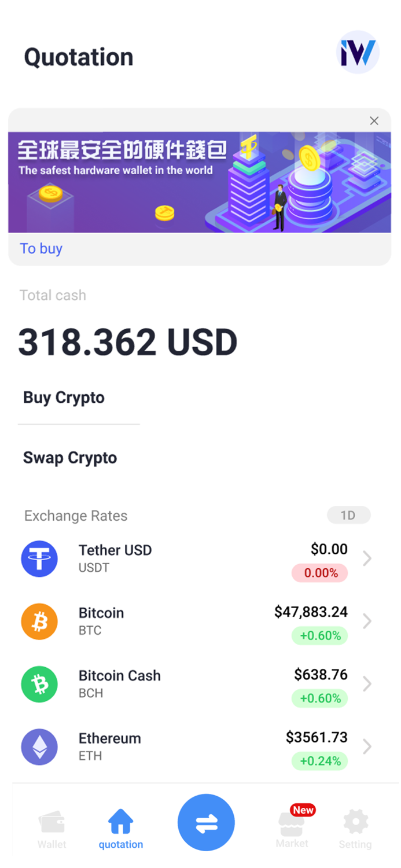
Task: Switch to the quotation tab
Action: [x=120, y=822]
